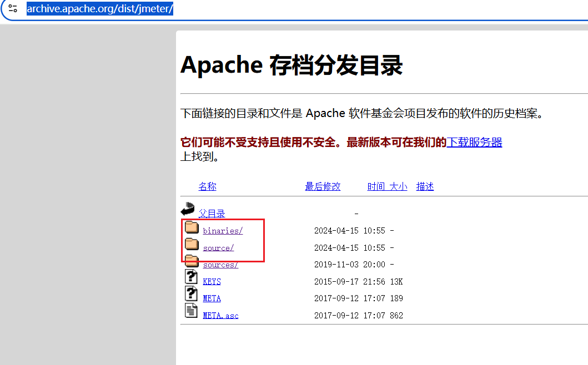Open the sources/ directory link
This screenshot has height=365, width=588.
220,265
